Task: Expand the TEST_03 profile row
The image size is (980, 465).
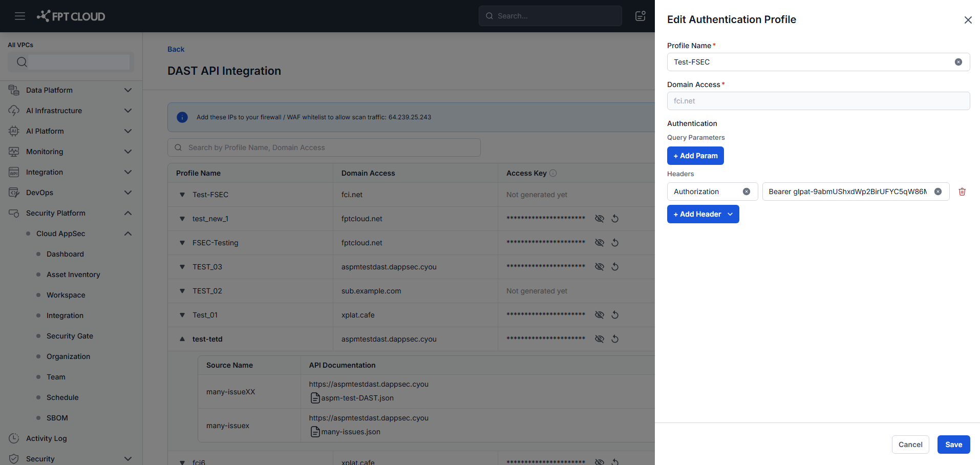Action: 182,267
